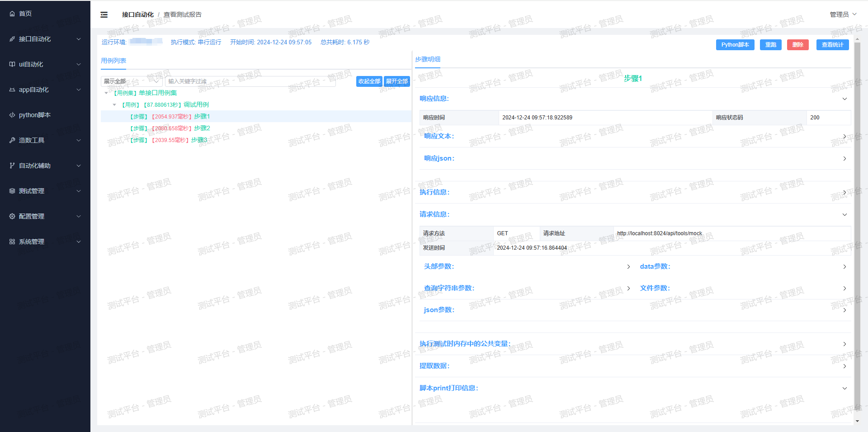Viewport: 868px width, 432px height.
Task: Open the 首页 menu item
Action: [x=45, y=14]
